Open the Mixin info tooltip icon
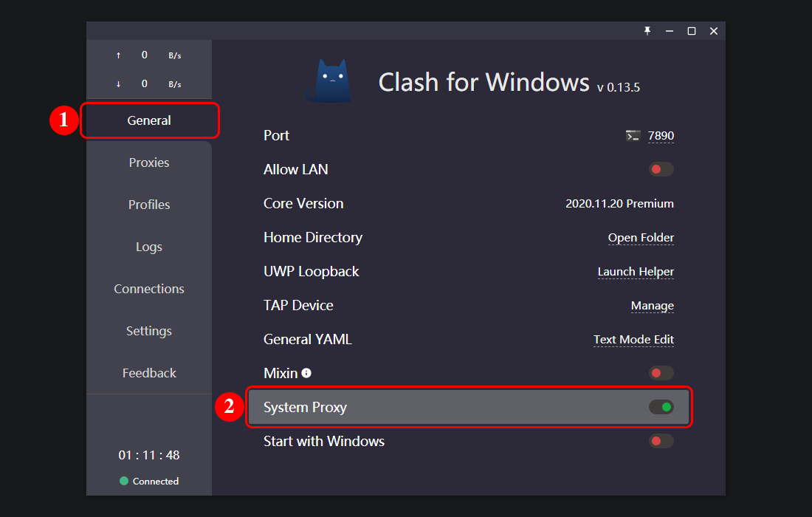Viewport: 812px width, 517px height. pyautogui.click(x=306, y=373)
